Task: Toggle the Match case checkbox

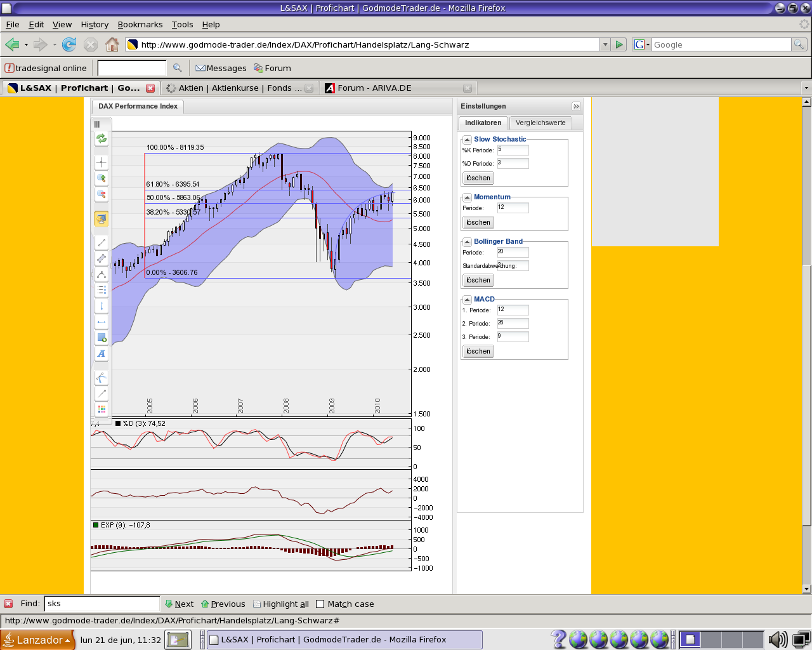Action: pyautogui.click(x=320, y=604)
